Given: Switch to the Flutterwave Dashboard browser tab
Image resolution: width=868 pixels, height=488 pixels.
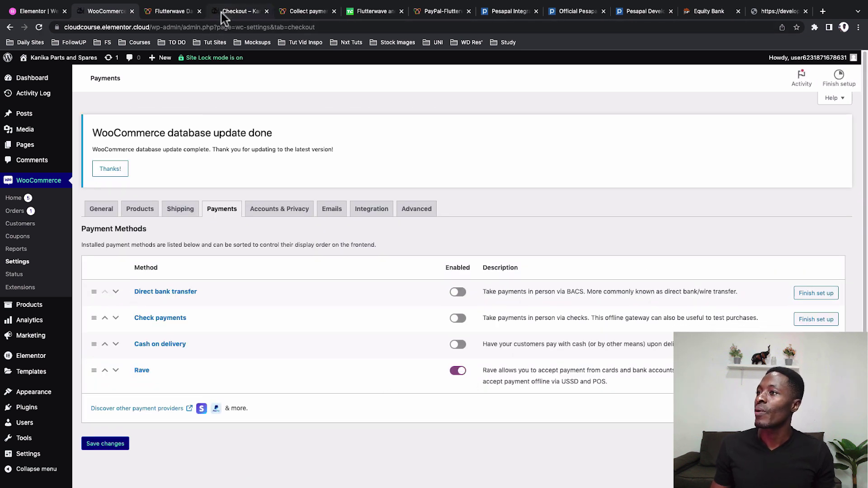Looking at the screenshot, I should pos(173,11).
